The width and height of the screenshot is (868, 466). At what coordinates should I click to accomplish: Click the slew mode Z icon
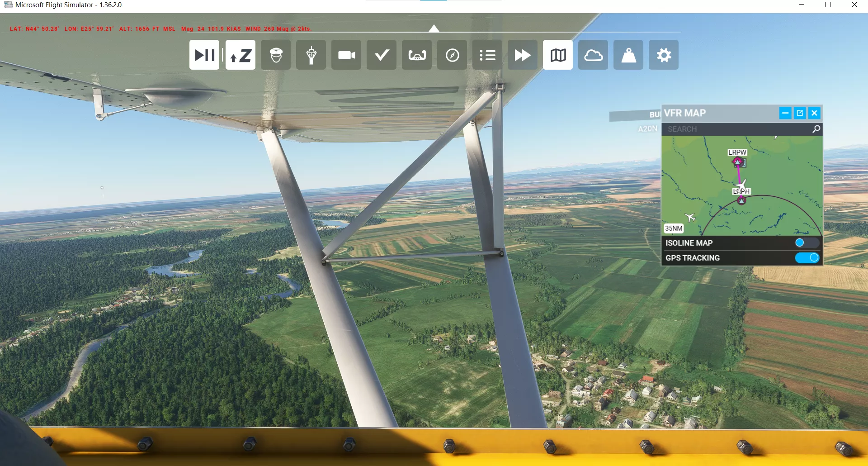pyautogui.click(x=241, y=55)
